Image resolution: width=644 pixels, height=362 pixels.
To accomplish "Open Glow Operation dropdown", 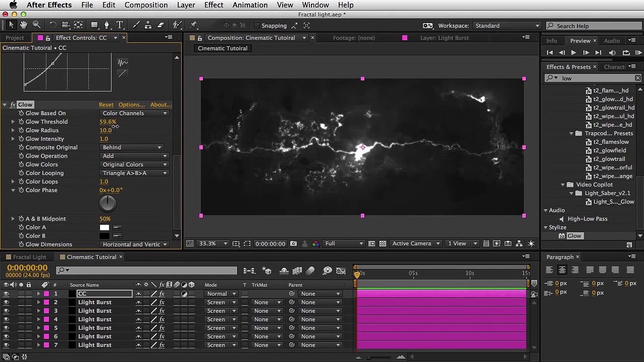I will click(134, 156).
